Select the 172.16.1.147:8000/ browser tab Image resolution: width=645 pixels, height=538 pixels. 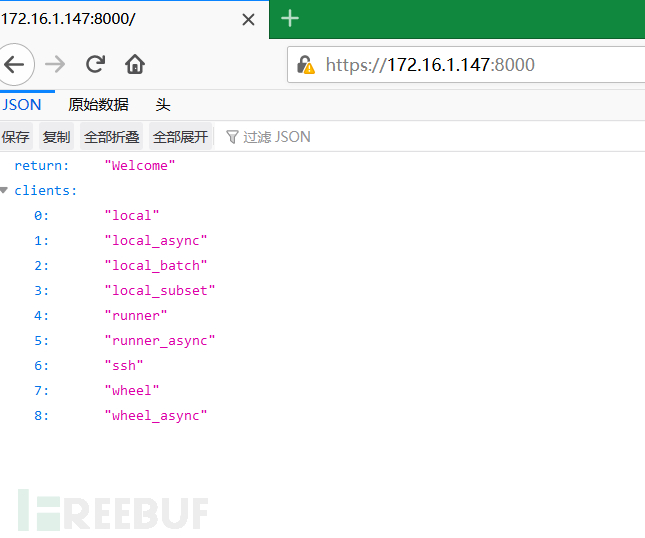point(134,19)
